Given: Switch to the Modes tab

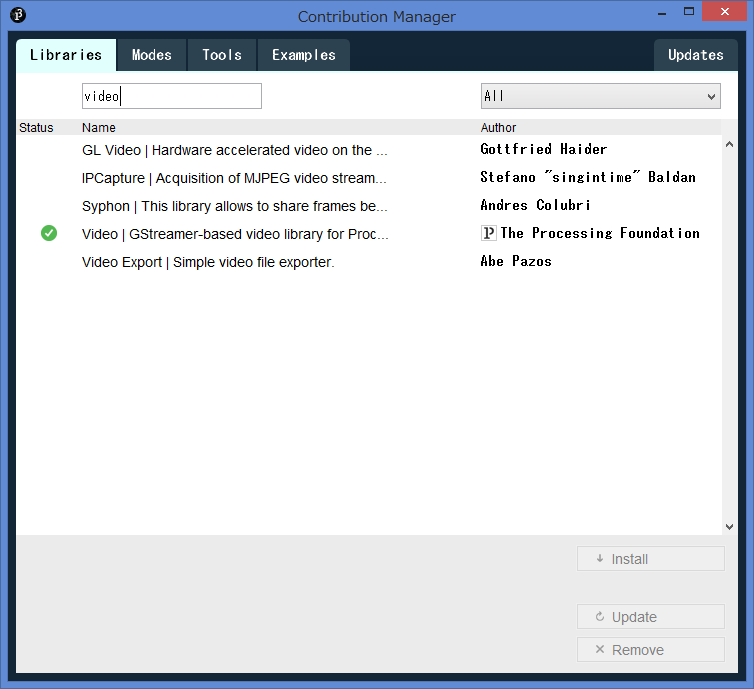Looking at the screenshot, I should click(x=152, y=55).
